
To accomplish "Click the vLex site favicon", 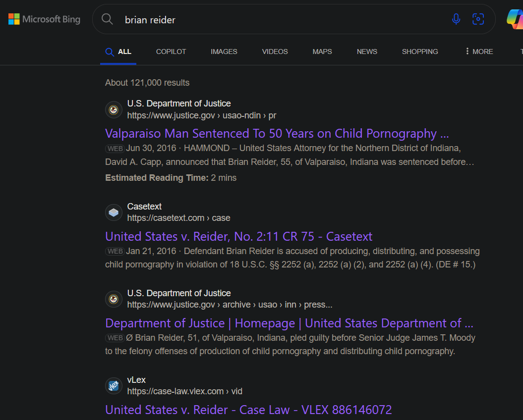I will click(114, 386).
